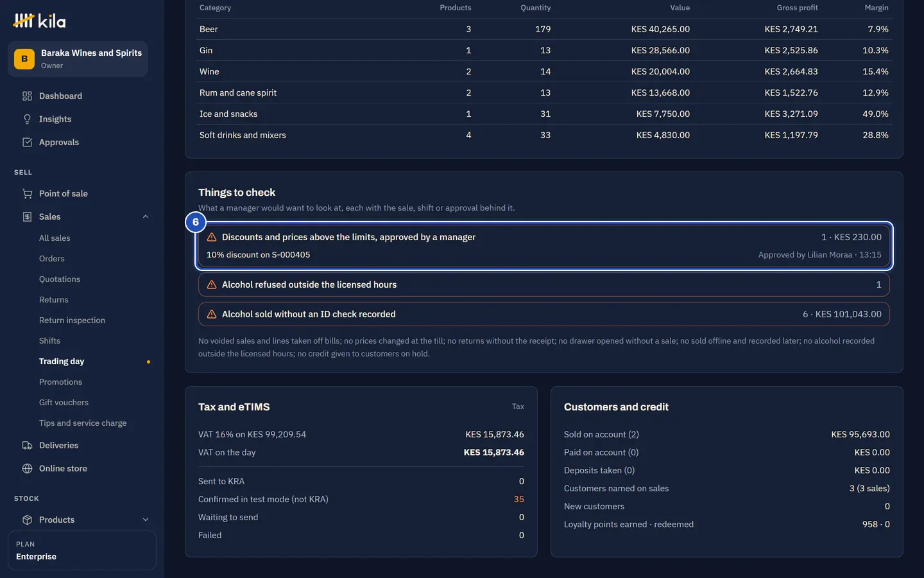Click Confirmed in test mode count 35
The width and height of the screenshot is (924, 578).
coord(518,500)
